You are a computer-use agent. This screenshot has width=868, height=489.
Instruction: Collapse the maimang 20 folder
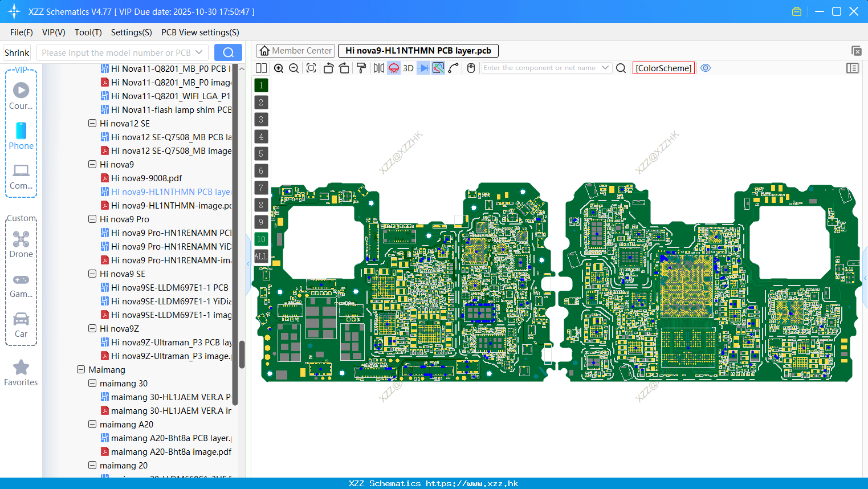[92, 465]
